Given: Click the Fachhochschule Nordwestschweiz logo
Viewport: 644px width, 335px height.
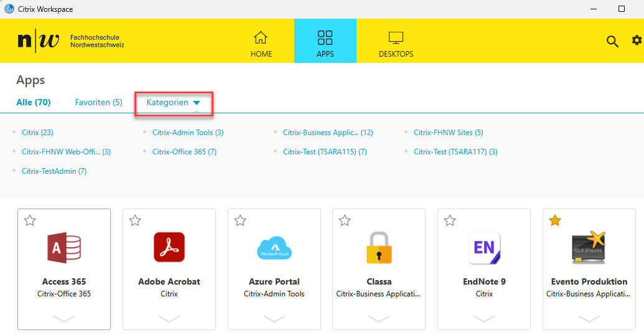Looking at the screenshot, I should click(x=71, y=41).
